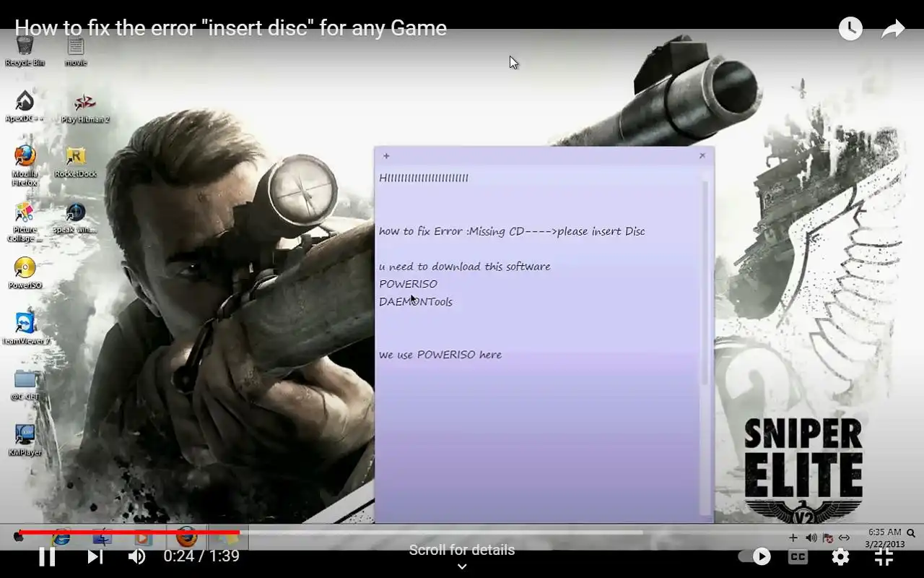Share the video with arrow icon
This screenshot has height=578, width=924.
tap(893, 28)
